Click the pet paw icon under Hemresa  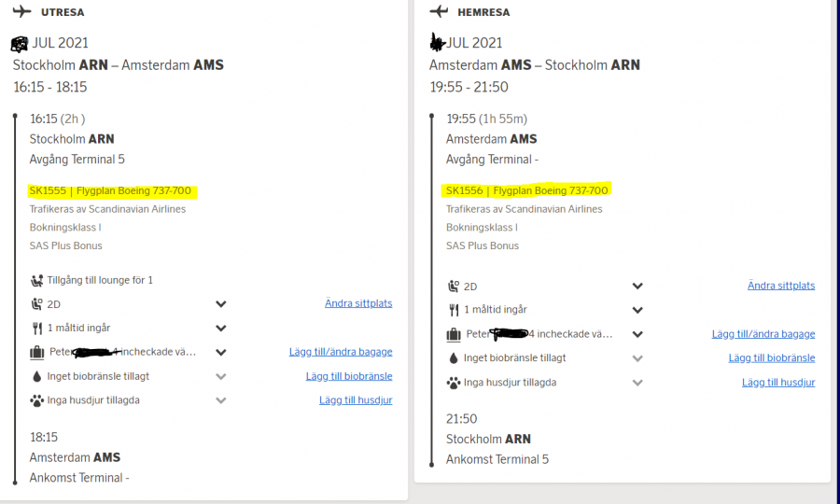click(x=454, y=382)
